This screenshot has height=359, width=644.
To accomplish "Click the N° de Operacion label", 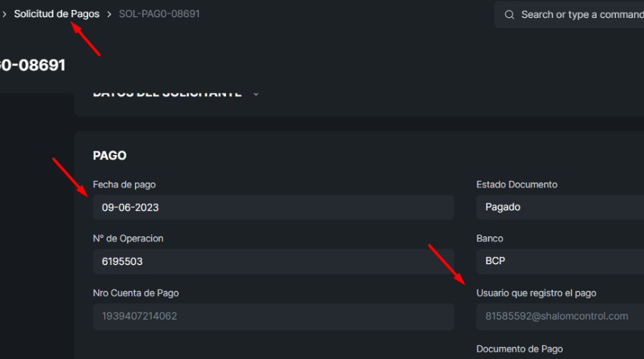I will 128,238.
